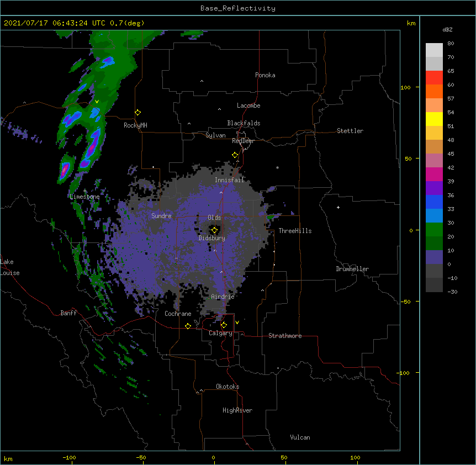Click the 0.7(deg) elevation angle text

127,23
